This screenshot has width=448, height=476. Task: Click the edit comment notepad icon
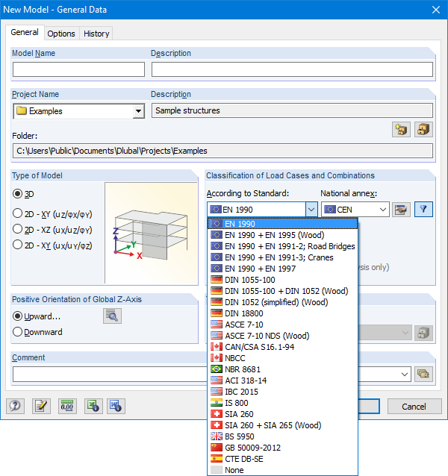click(41, 406)
